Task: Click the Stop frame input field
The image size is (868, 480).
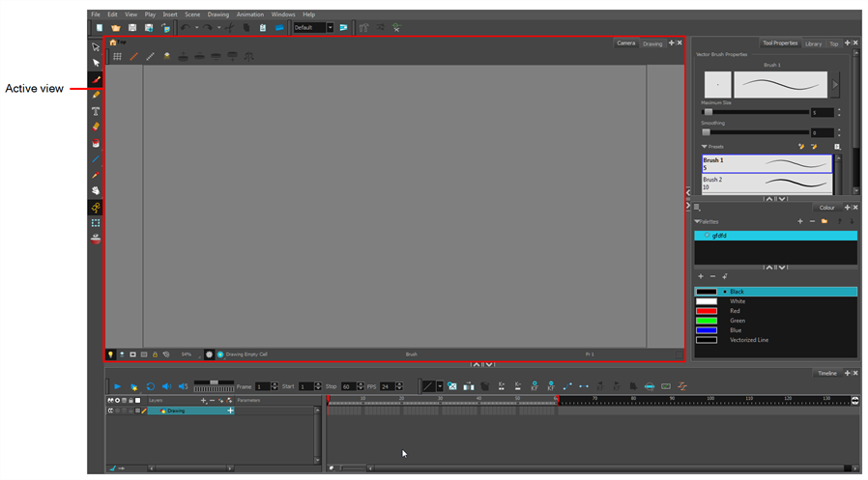Action: pyautogui.click(x=348, y=386)
